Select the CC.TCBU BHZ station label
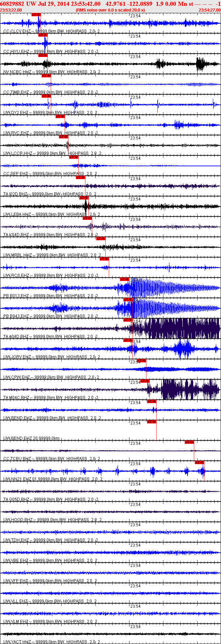The image size is (221, 644). coord(52,459)
